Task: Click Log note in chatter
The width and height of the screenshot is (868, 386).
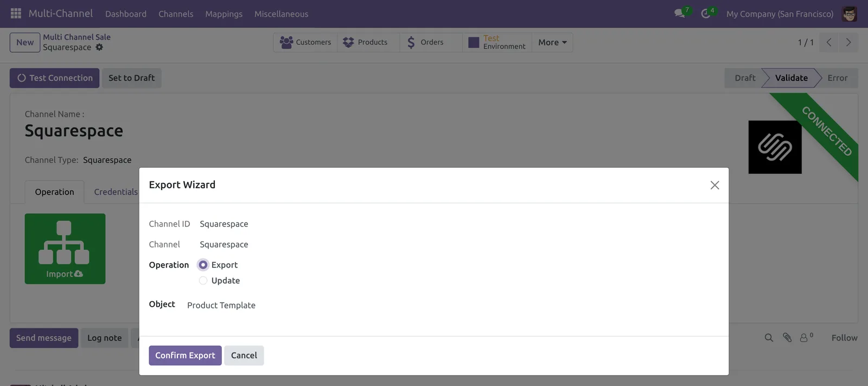Action: pyautogui.click(x=105, y=338)
